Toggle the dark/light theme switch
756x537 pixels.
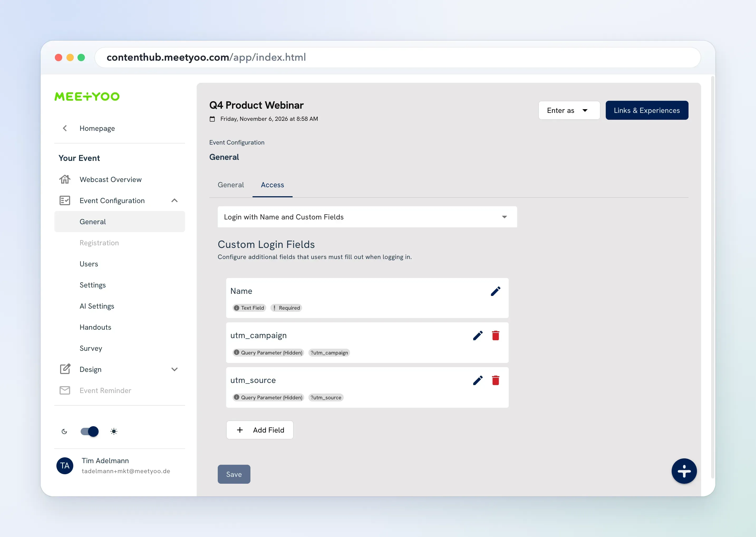[90, 431]
